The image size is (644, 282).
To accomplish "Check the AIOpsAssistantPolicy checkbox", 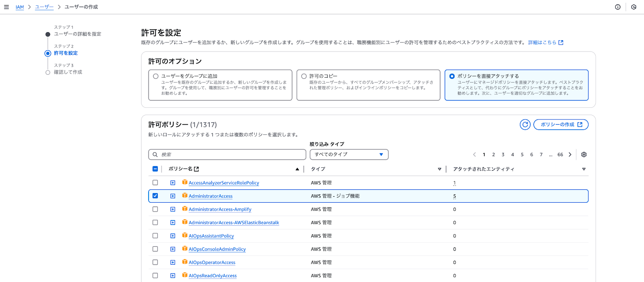I will pos(155,236).
